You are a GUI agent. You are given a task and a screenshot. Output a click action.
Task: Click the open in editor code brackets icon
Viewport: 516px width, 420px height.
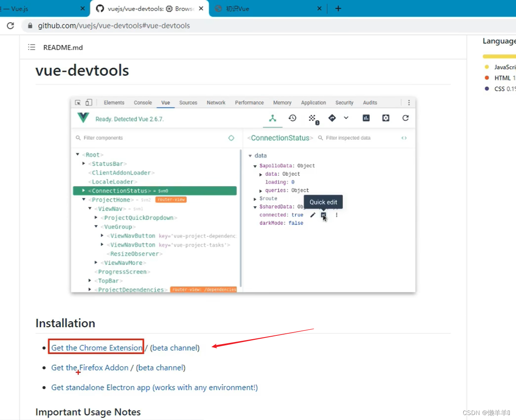(404, 138)
